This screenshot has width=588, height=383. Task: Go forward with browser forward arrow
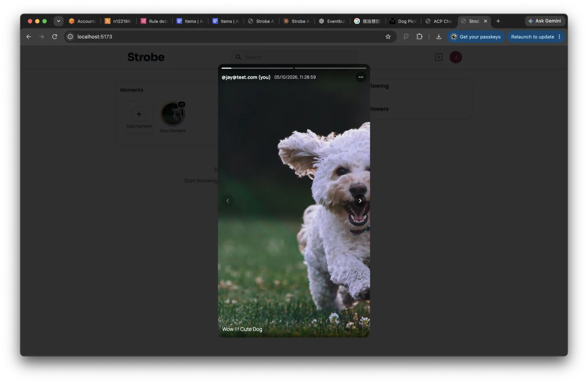(42, 37)
